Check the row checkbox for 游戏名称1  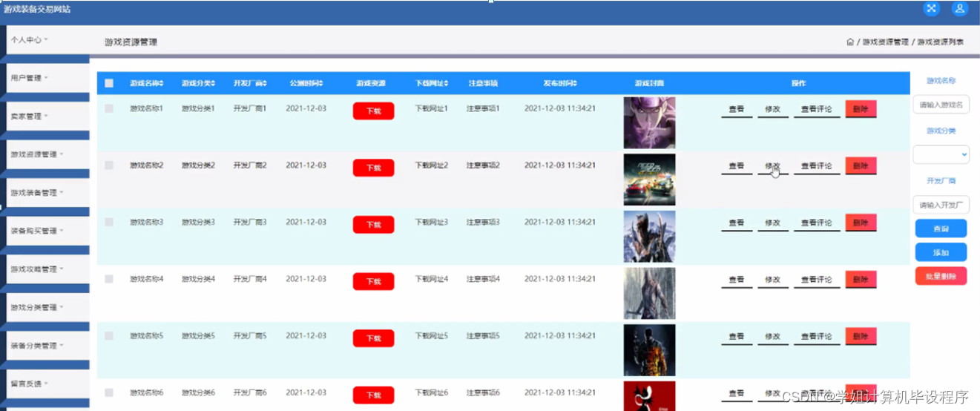[109, 108]
